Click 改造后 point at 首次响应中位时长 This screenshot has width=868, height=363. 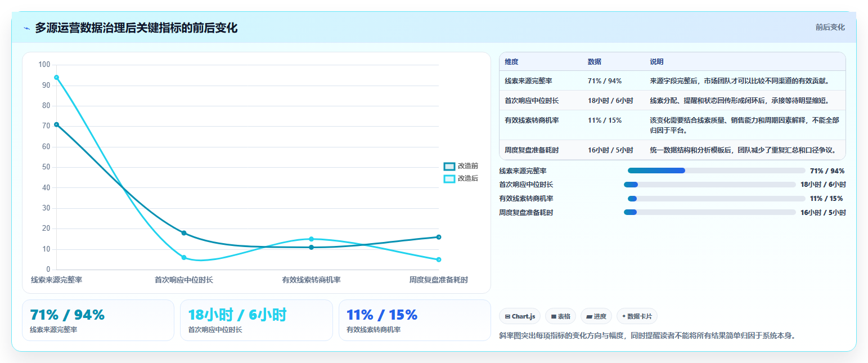click(184, 257)
